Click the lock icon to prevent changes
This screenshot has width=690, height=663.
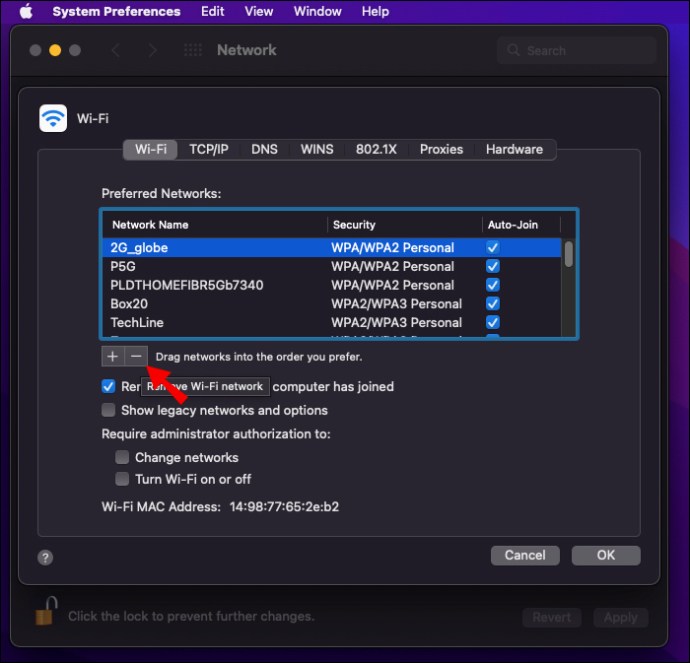coord(45,611)
